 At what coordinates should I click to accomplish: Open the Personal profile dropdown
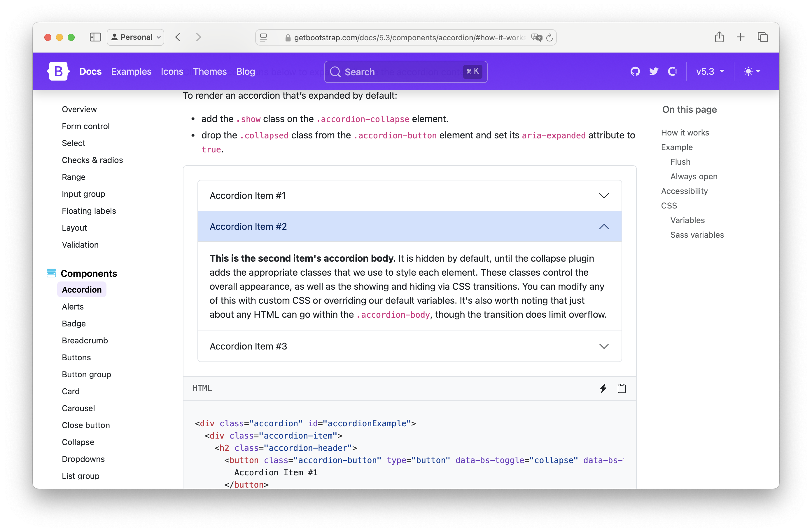click(x=135, y=37)
